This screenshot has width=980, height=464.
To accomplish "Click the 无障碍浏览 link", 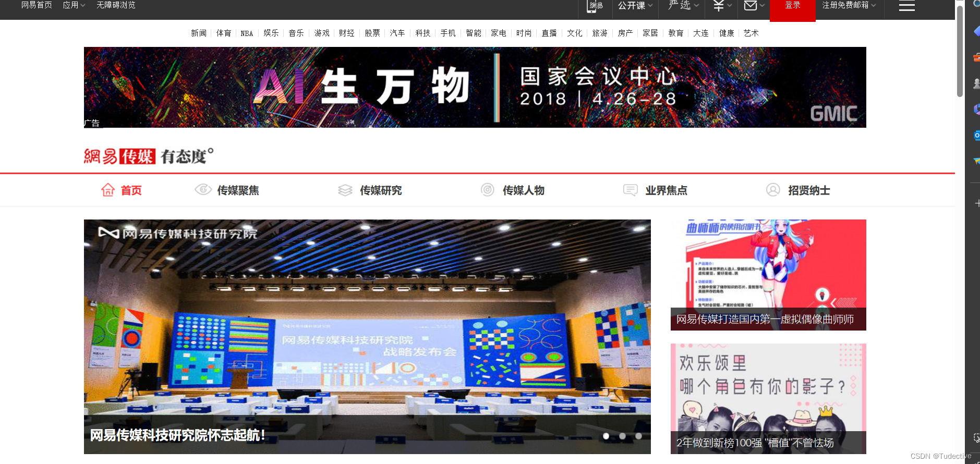I will pos(116,5).
